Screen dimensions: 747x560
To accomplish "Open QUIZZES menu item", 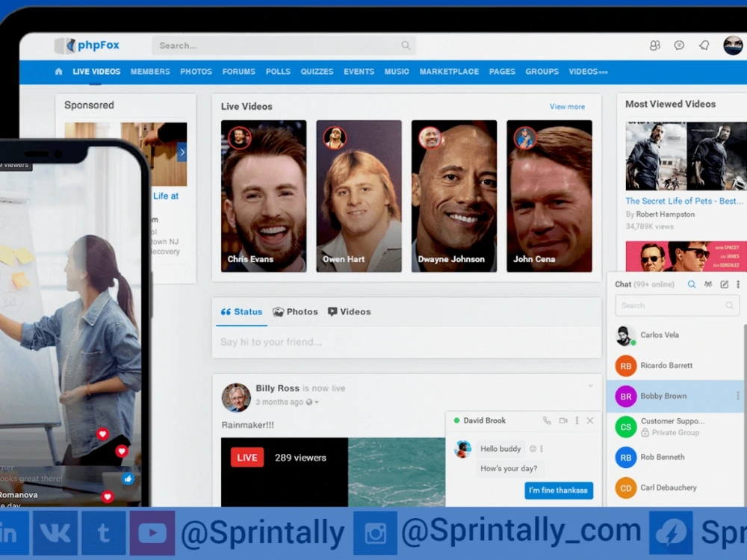I will coord(317,72).
